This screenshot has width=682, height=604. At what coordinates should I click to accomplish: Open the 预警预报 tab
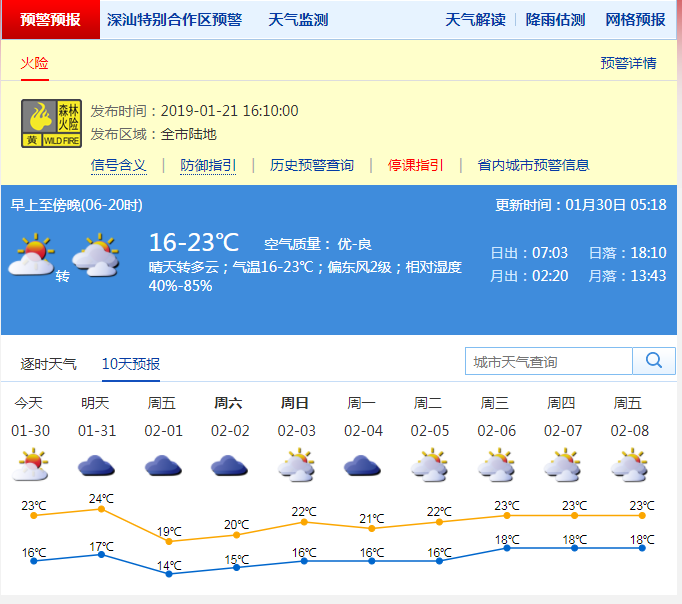coord(51,20)
